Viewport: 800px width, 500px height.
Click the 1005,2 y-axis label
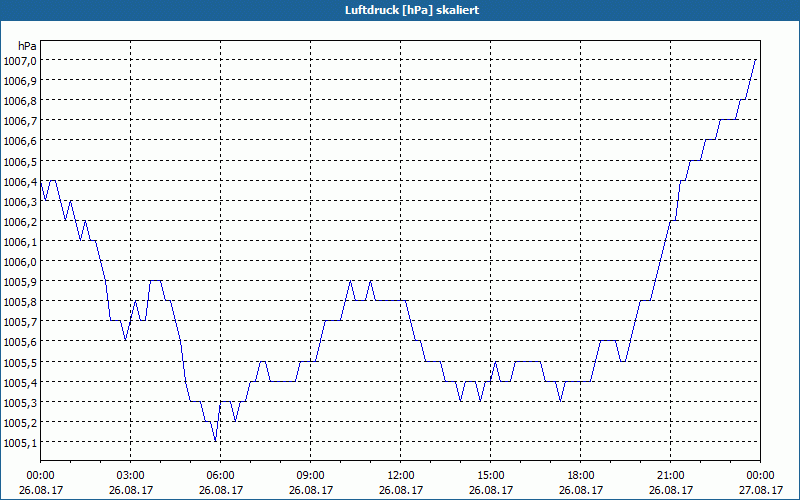pyautogui.click(x=20, y=423)
